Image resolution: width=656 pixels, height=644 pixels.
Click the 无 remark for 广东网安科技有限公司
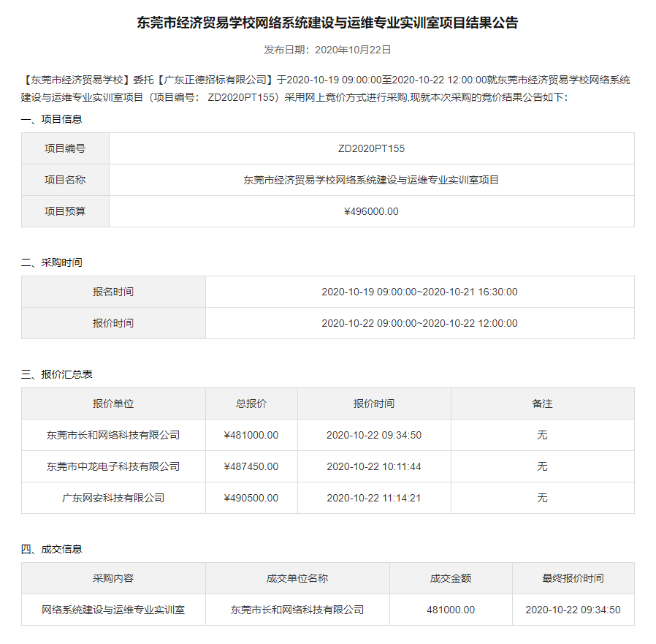pos(543,498)
